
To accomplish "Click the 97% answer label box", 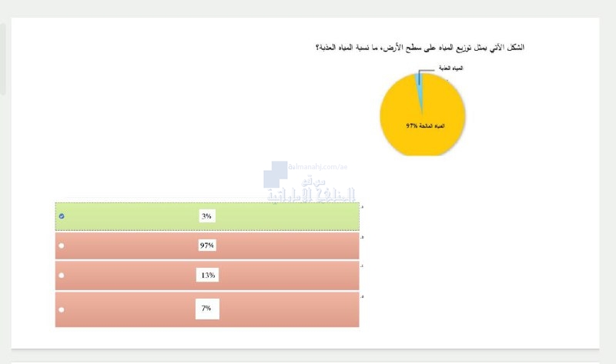I will click(x=207, y=245).
